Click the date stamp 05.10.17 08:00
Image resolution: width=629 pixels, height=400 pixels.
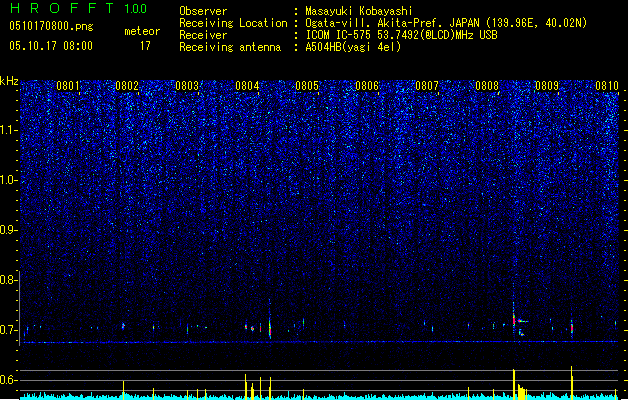click(x=51, y=46)
